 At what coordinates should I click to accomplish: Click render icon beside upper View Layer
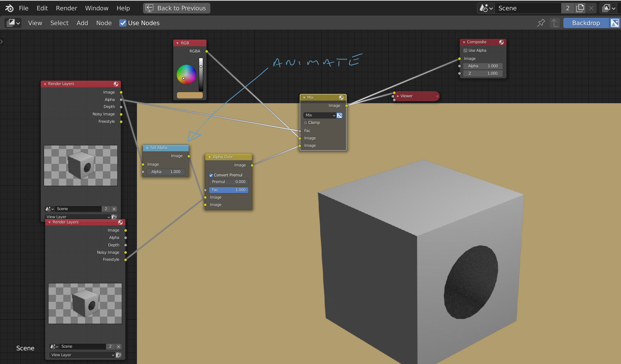pos(114,217)
